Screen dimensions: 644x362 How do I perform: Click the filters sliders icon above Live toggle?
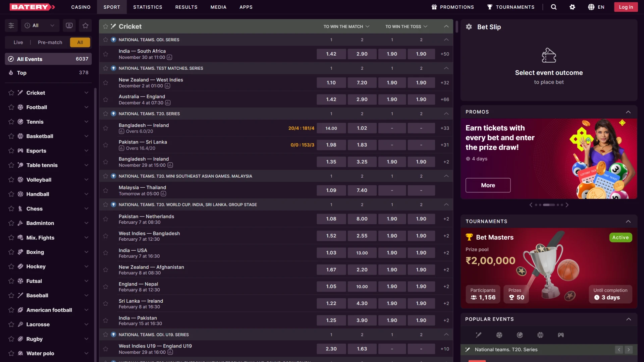[x=11, y=25]
